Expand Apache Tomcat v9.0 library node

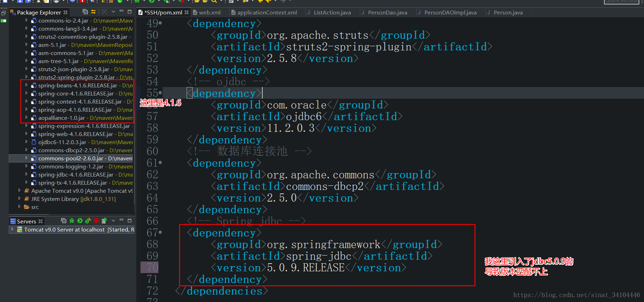[19, 191]
